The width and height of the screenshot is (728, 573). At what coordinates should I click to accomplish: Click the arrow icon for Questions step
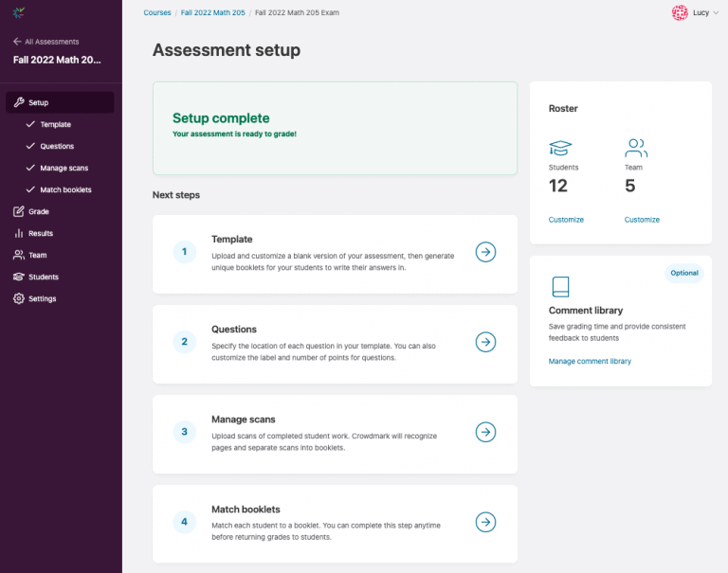coord(485,342)
